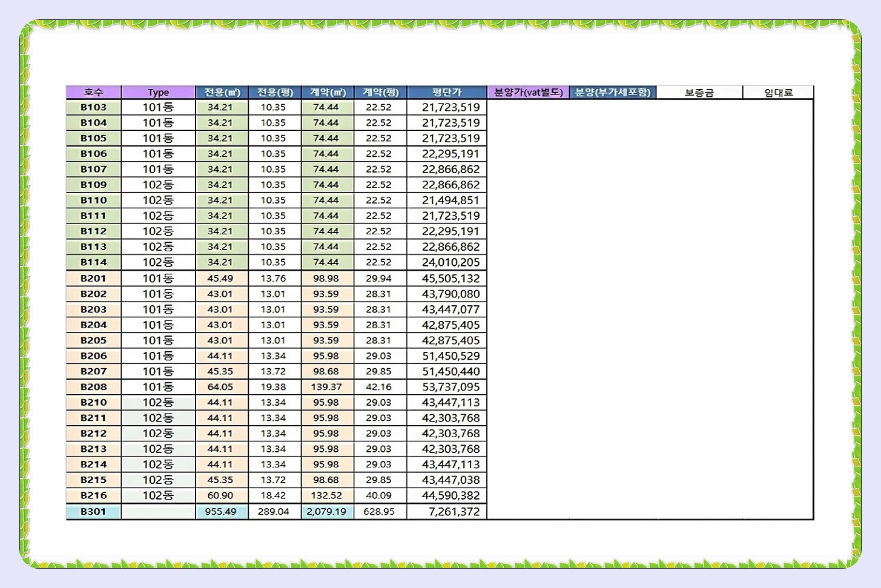881x588 pixels.
Task: Select price 53,737,095 in row B208
Action: (x=447, y=387)
